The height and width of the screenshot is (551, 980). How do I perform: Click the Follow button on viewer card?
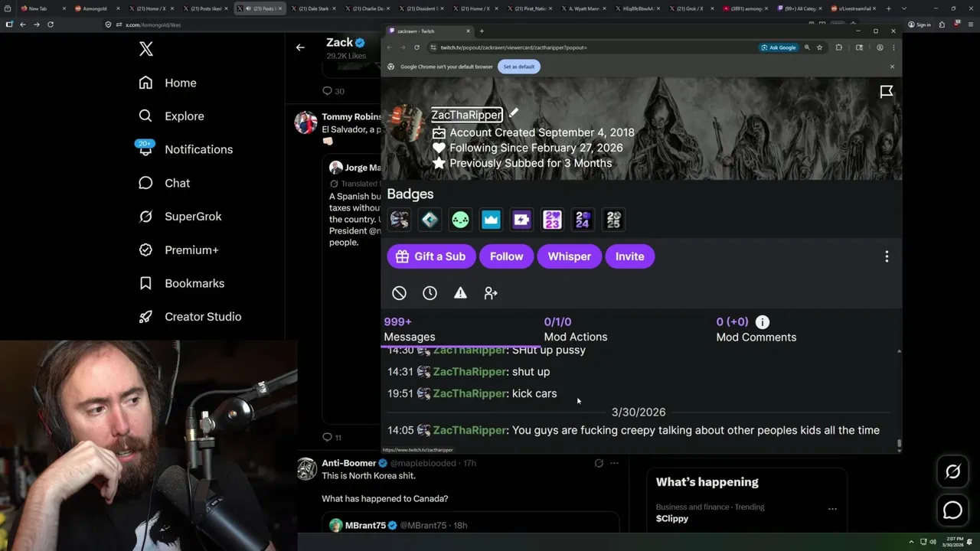(x=506, y=256)
